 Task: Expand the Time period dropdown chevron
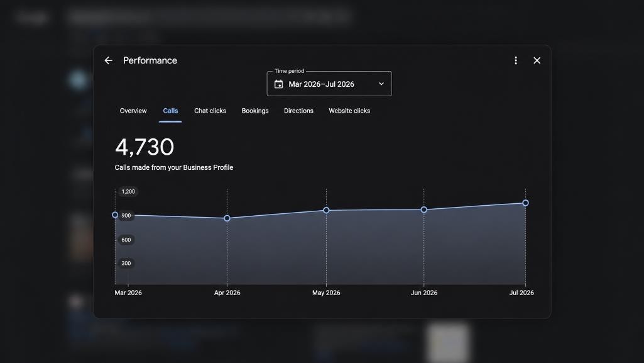pos(381,84)
